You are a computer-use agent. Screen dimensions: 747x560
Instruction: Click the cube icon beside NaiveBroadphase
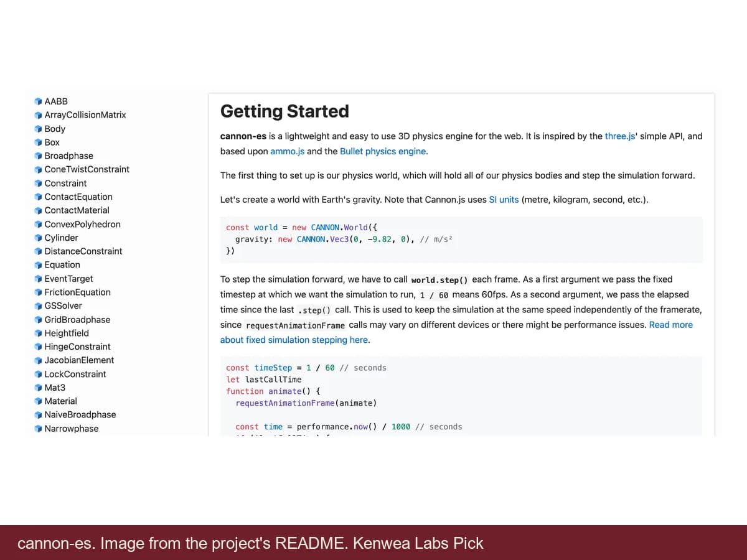coord(39,415)
